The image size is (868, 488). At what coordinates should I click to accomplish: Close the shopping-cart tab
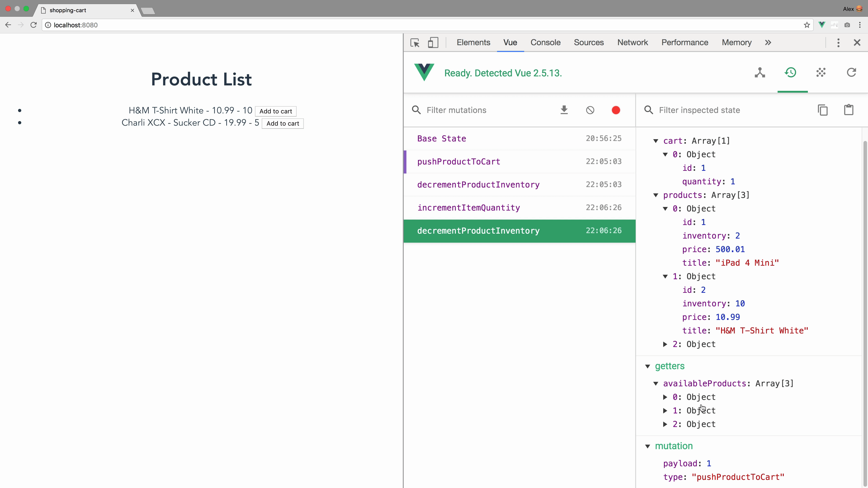pyautogui.click(x=132, y=10)
